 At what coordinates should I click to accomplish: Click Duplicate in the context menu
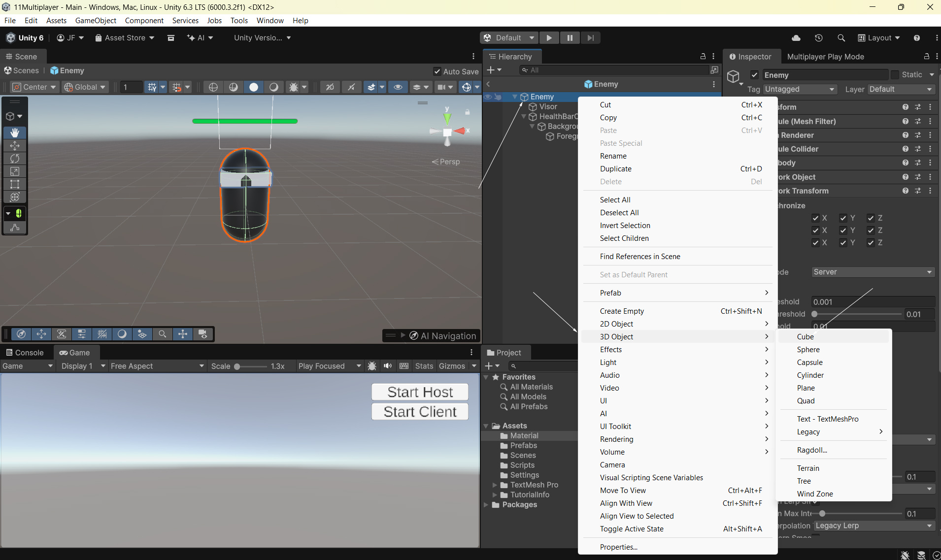[616, 169]
